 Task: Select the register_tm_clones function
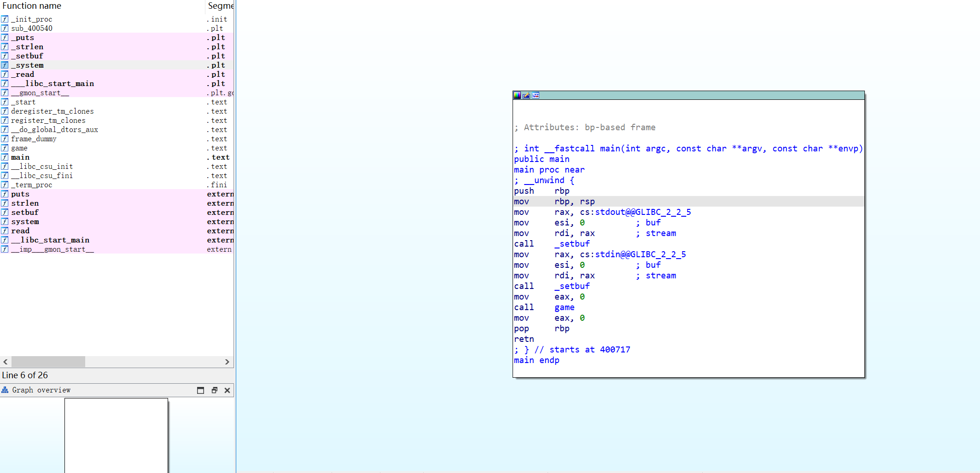(117, 121)
